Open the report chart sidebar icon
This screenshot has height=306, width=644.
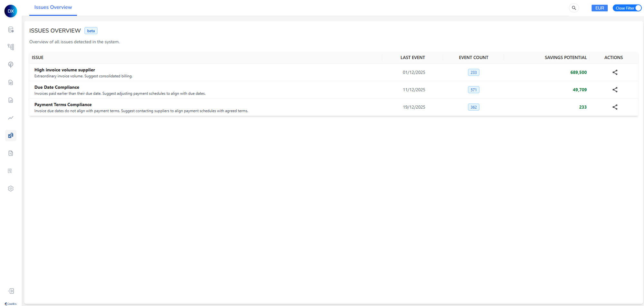11,100
